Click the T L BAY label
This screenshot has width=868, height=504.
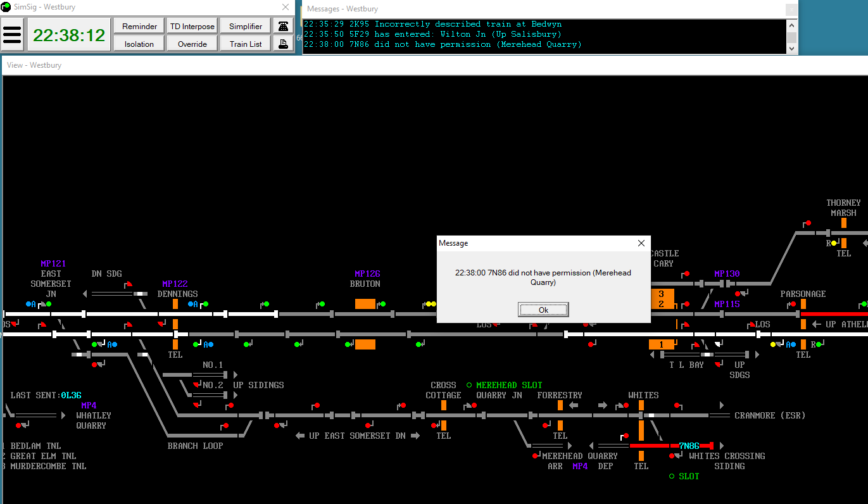pos(687,365)
